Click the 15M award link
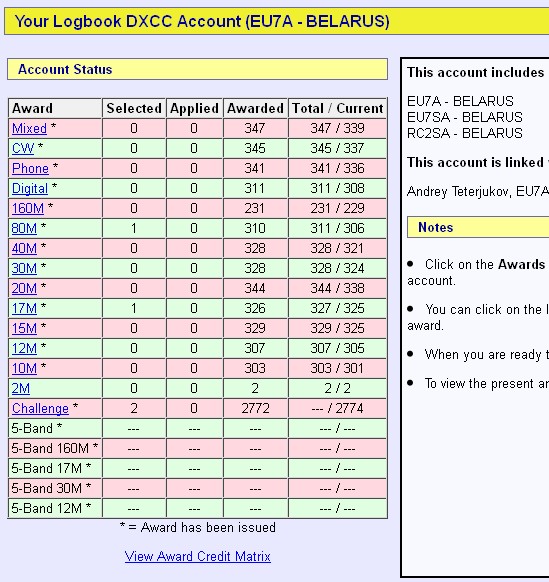Image resolution: width=549 pixels, height=582 pixels. tap(24, 328)
